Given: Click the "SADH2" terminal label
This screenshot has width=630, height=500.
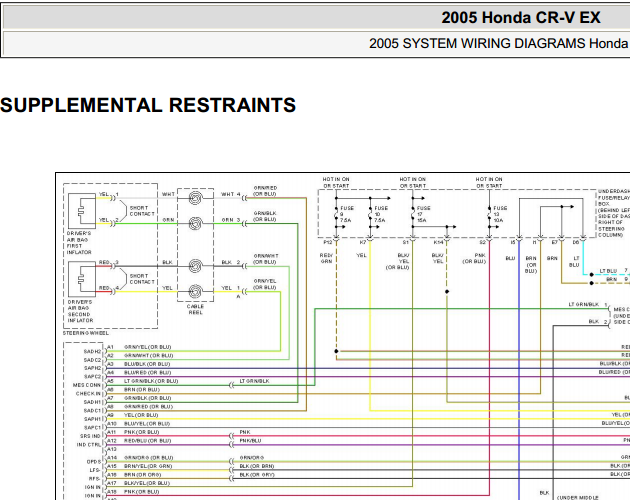Looking at the screenshot, I should pos(92,351).
